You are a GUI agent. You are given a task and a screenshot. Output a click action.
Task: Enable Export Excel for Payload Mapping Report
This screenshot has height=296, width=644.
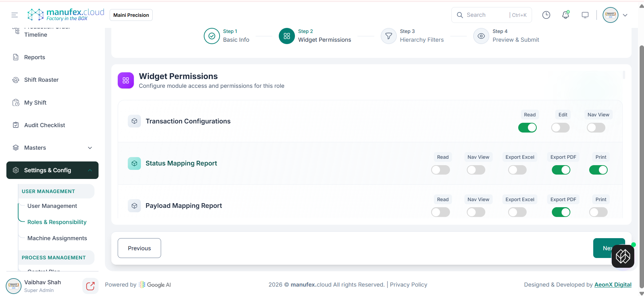pyautogui.click(x=517, y=212)
